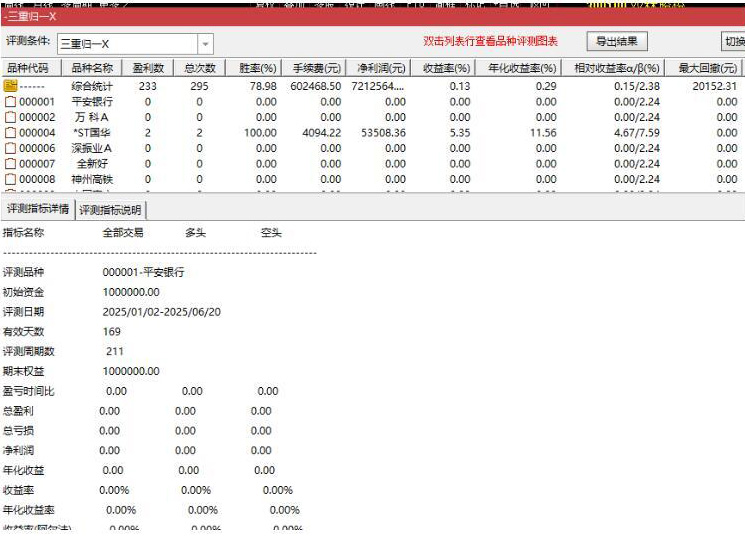Screen dimensions: 745x544
Task: Select the 平安银行 row name
Action: tap(92, 102)
